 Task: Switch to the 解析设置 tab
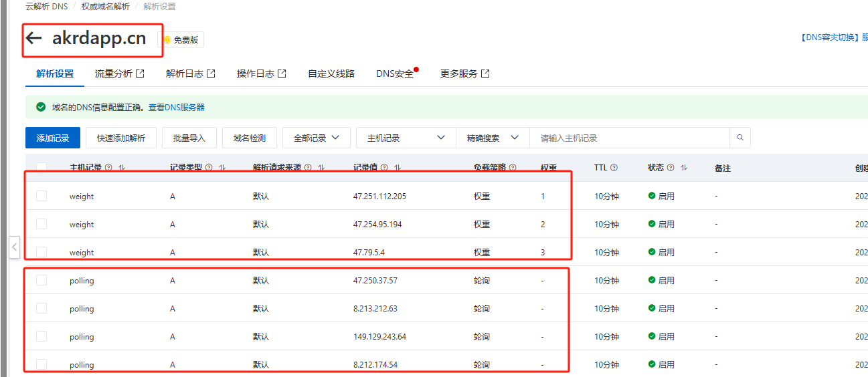55,74
